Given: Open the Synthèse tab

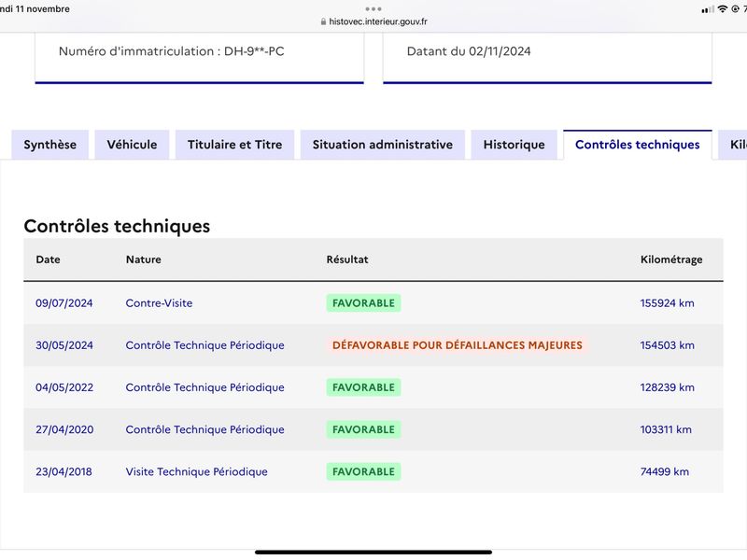Looking at the screenshot, I should tap(50, 145).
